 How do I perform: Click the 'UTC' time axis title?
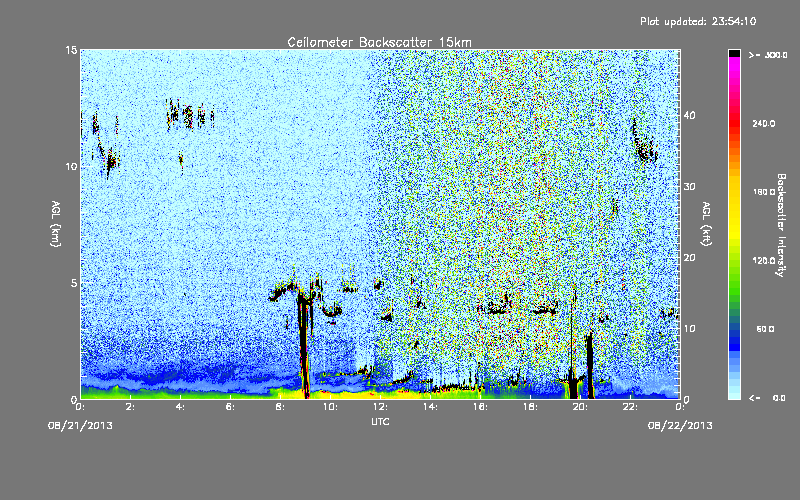point(380,421)
